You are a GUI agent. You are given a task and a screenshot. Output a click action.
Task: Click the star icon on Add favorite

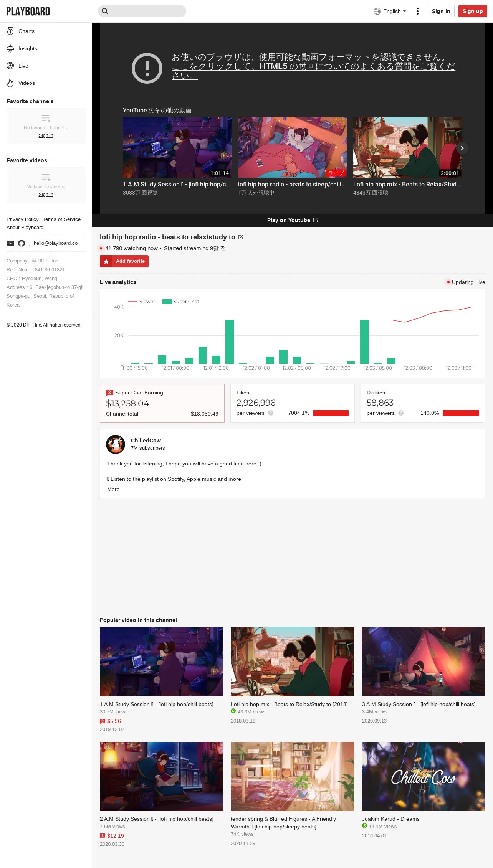[106, 261]
